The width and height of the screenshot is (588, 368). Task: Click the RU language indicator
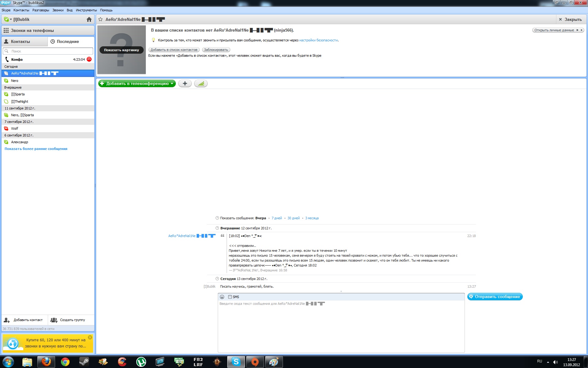tap(540, 361)
